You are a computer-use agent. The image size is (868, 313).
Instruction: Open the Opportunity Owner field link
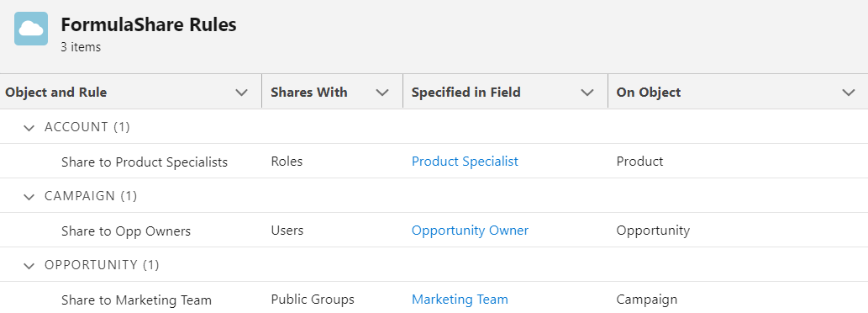point(470,231)
